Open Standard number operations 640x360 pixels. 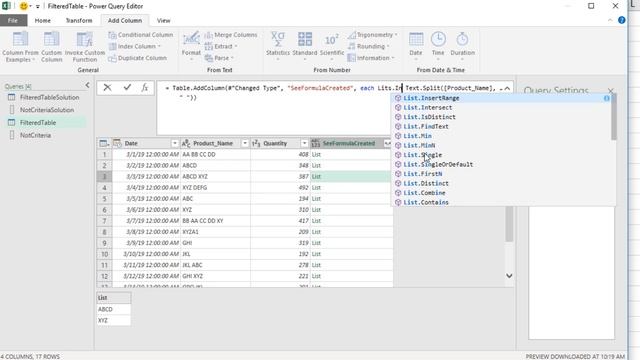304,46
